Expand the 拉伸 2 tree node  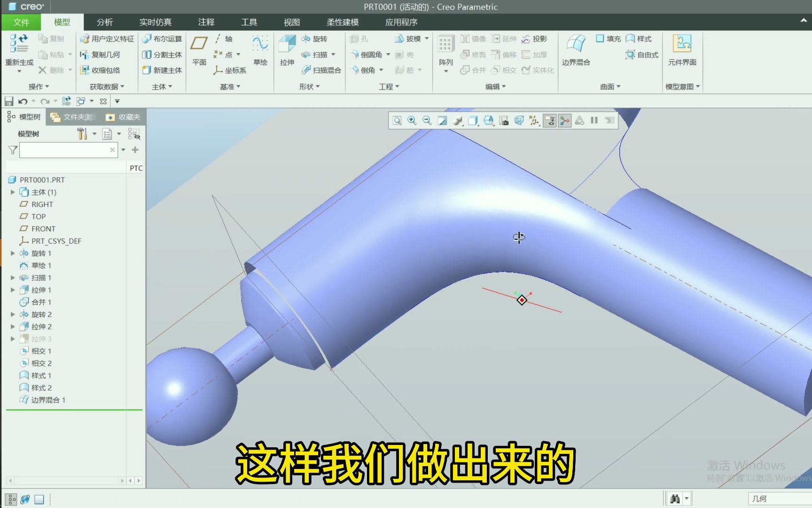click(x=13, y=326)
